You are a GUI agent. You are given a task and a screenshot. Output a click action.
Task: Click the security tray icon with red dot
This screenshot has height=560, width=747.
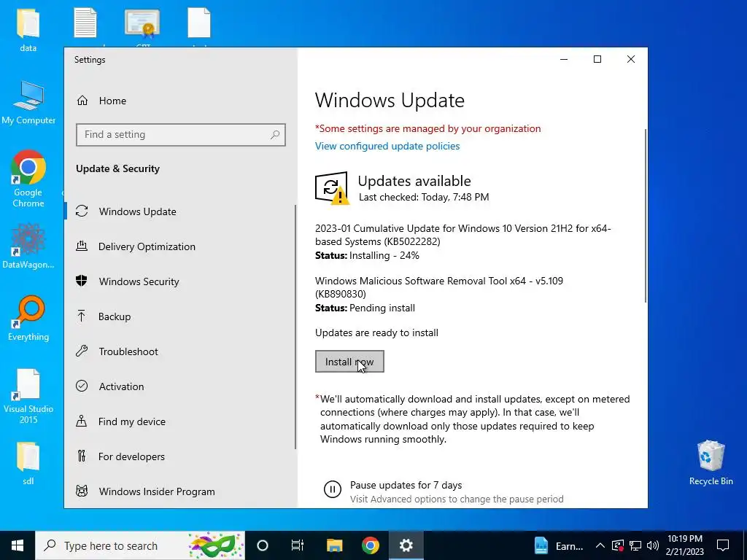click(x=618, y=545)
